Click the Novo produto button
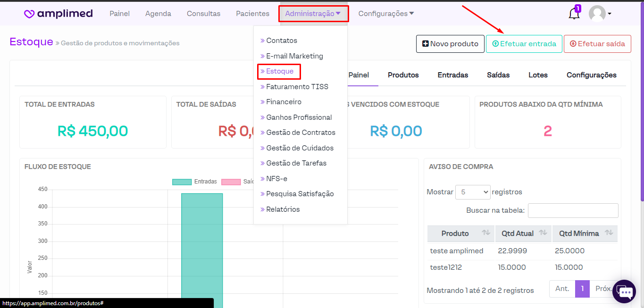 tap(450, 44)
